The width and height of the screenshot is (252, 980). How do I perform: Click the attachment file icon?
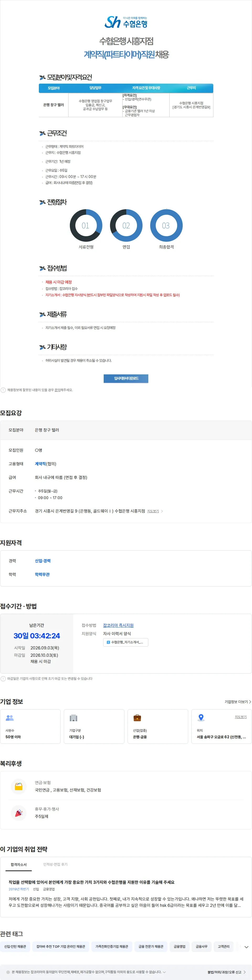coord(108,642)
